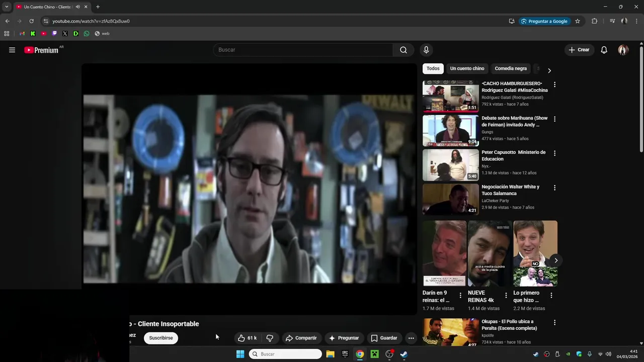
Task: Select the Un cuento chino chip
Action: (x=467, y=68)
